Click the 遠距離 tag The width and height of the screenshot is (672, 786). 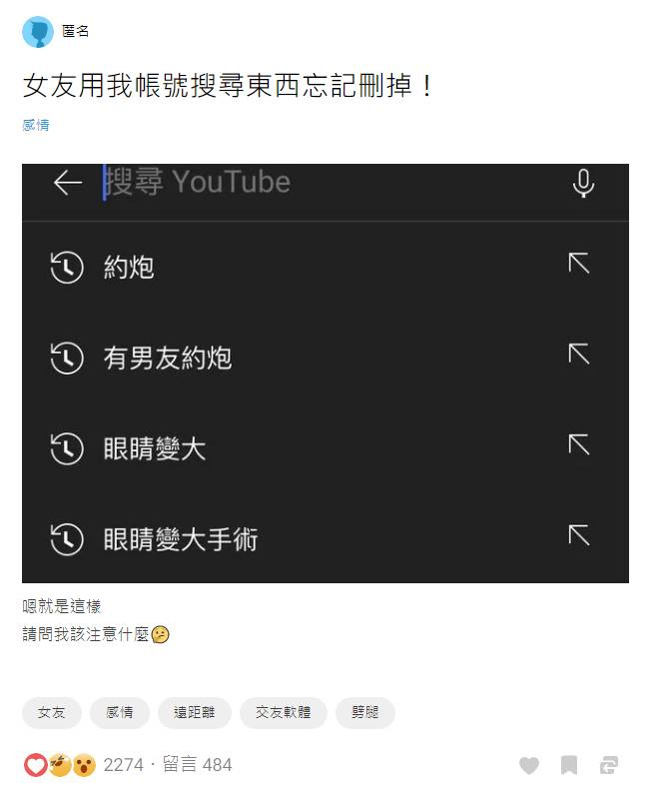pos(195,712)
